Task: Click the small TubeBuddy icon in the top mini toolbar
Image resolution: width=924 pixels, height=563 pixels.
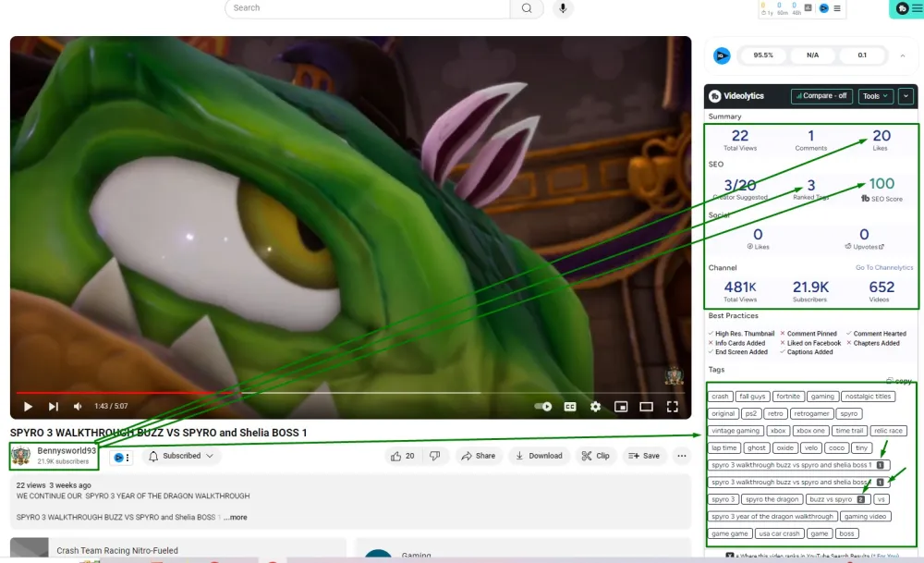Action: pyautogui.click(x=824, y=8)
